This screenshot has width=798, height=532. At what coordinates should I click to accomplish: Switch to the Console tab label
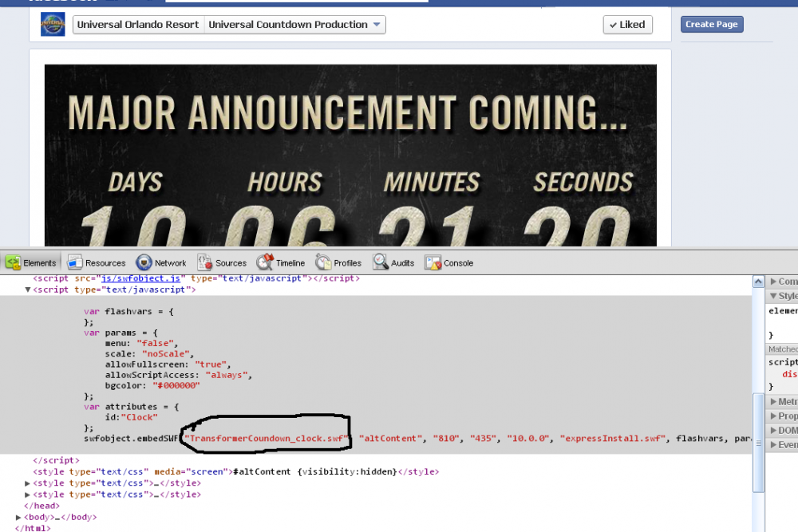[459, 263]
